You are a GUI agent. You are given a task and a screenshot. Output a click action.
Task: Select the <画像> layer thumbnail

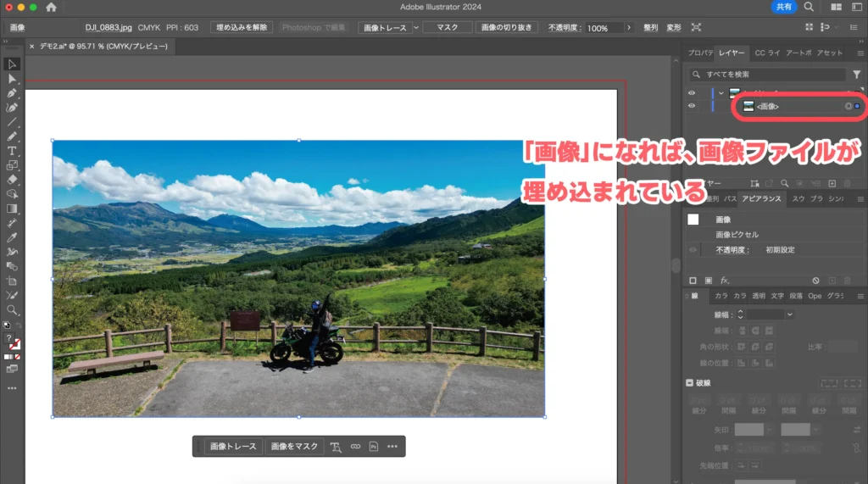pos(748,106)
